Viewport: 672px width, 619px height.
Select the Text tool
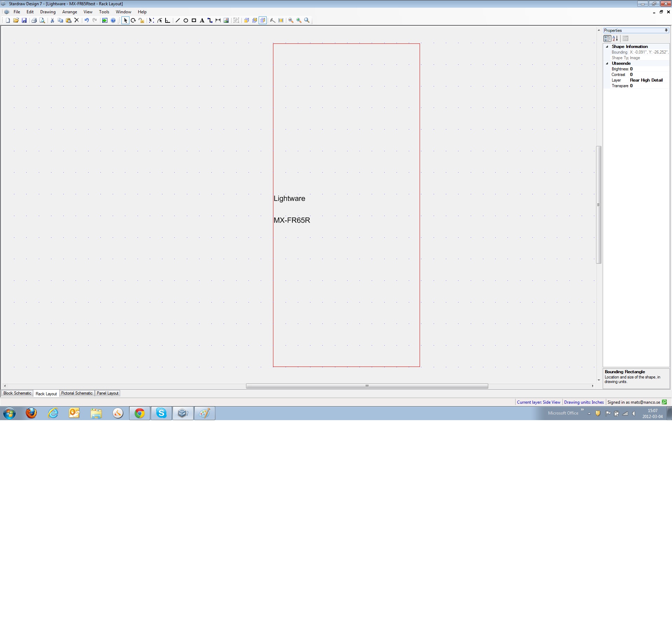click(x=202, y=21)
